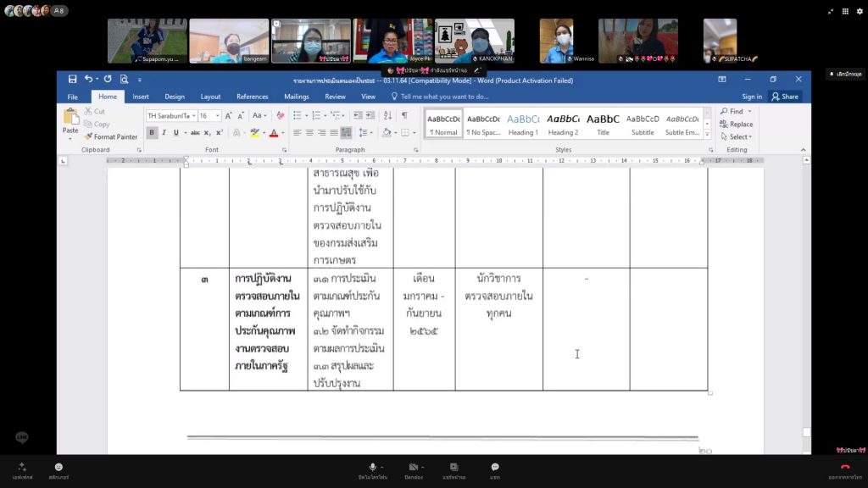Open the References ribbon tab
The image size is (868, 488).
[x=252, y=97]
